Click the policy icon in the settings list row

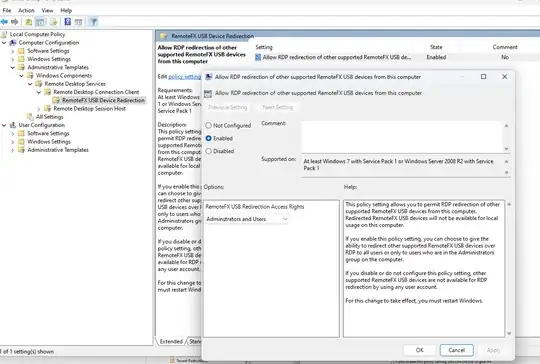pos(258,57)
